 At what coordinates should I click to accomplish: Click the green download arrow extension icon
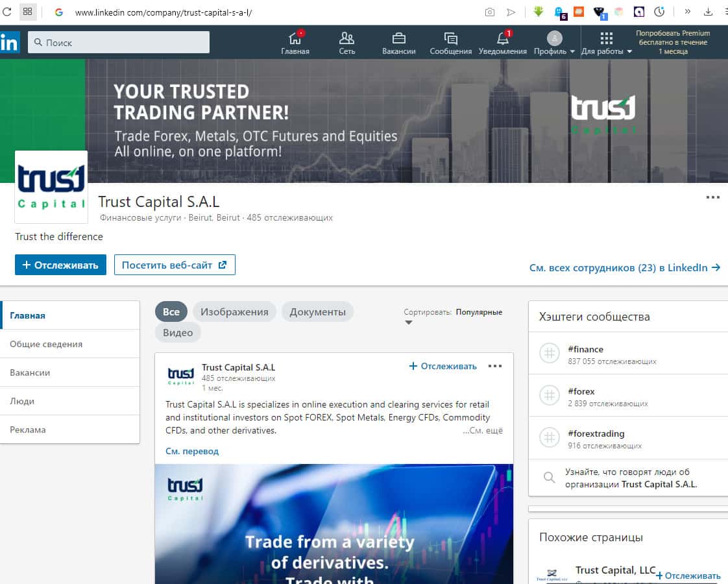click(x=538, y=12)
